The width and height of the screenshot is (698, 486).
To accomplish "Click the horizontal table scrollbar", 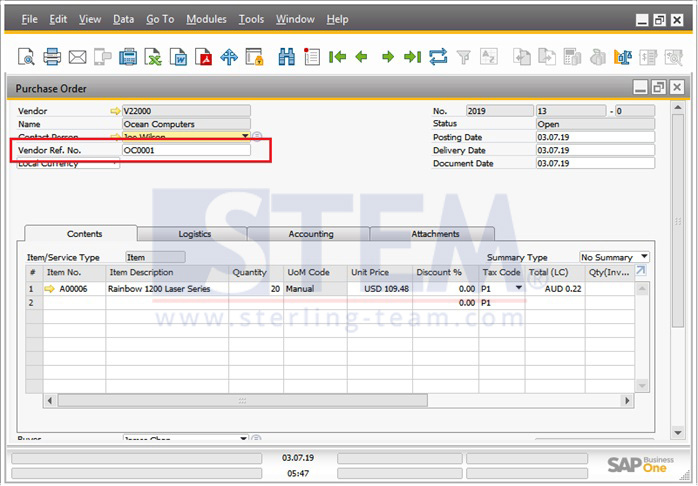I will [243, 401].
